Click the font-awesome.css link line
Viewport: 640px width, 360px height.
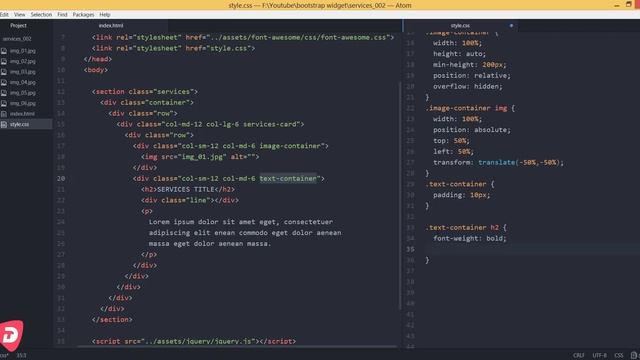pyautogui.click(x=243, y=37)
